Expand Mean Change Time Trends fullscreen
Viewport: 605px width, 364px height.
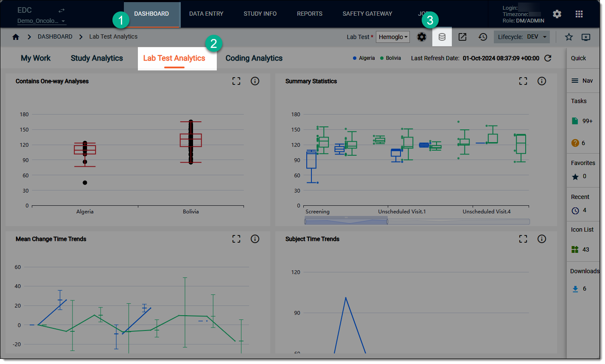[236, 239]
